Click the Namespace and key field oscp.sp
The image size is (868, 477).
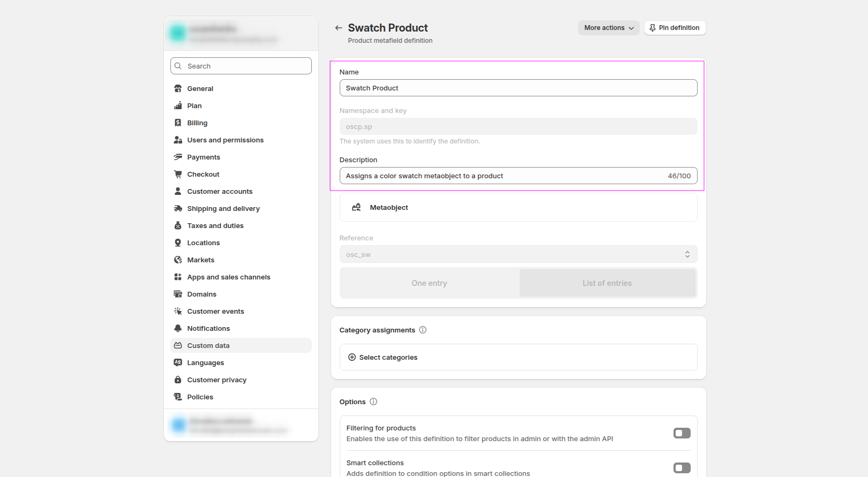tap(518, 126)
